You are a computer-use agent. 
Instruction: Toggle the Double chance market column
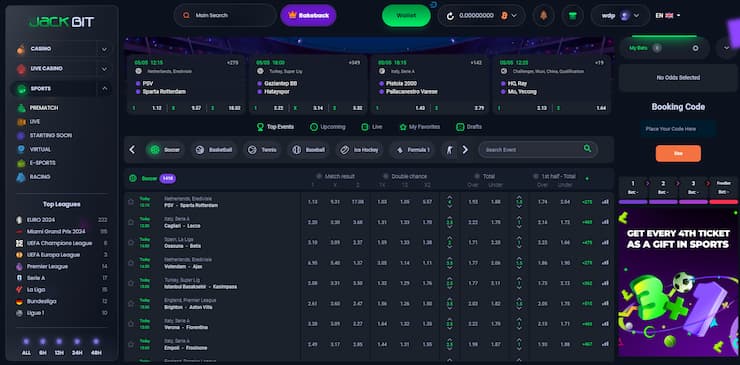coord(404,176)
